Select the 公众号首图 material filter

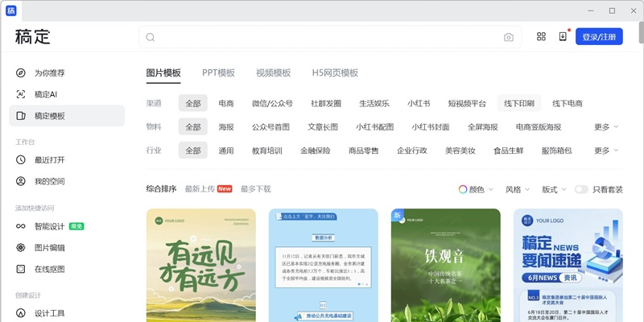(270, 127)
